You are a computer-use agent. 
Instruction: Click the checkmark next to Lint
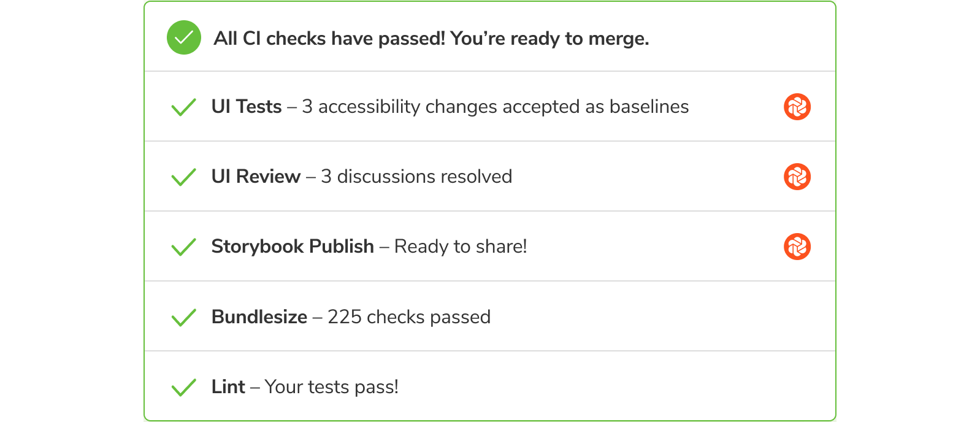pos(183,386)
